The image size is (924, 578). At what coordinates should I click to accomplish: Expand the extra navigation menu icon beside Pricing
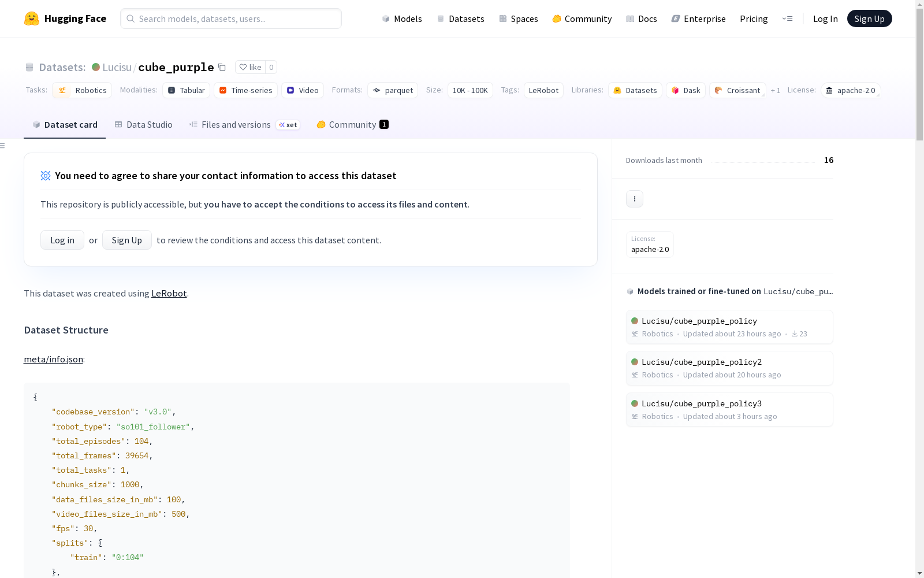787,18
